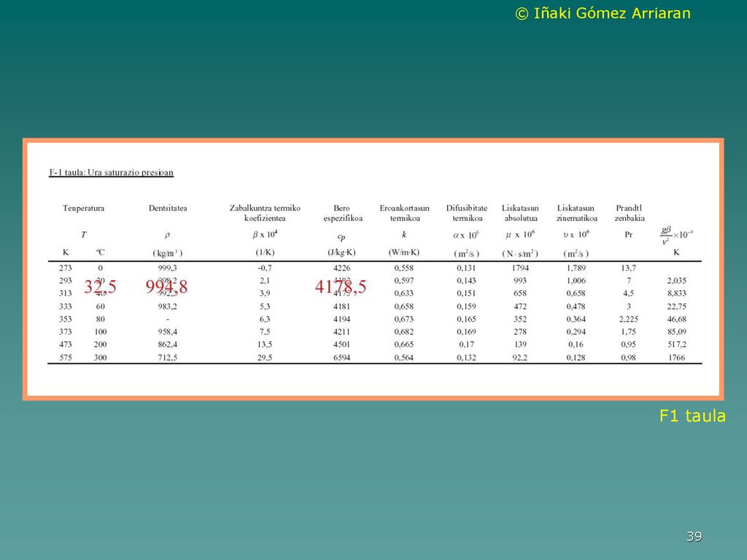Click diffusivity value 0,143
Viewport: 747px width, 560px height.
coord(466,281)
